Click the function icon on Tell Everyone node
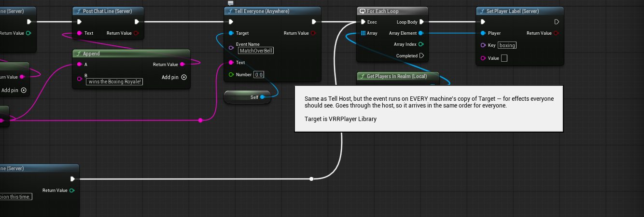This screenshot has height=217, width=644. 230,11
